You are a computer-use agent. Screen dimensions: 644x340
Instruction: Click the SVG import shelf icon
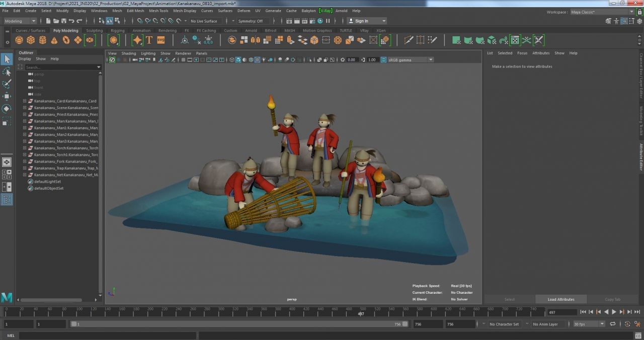coord(161,40)
